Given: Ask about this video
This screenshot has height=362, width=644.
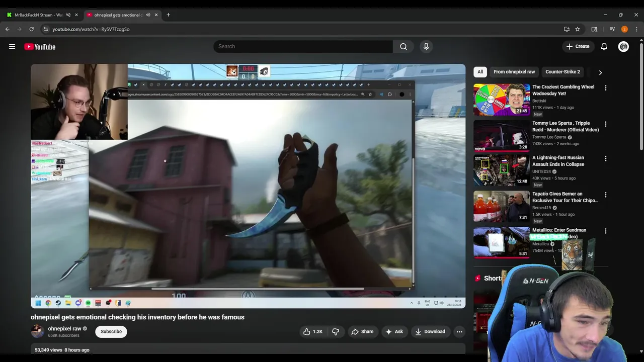Looking at the screenshot, I should tap(394, 331).
